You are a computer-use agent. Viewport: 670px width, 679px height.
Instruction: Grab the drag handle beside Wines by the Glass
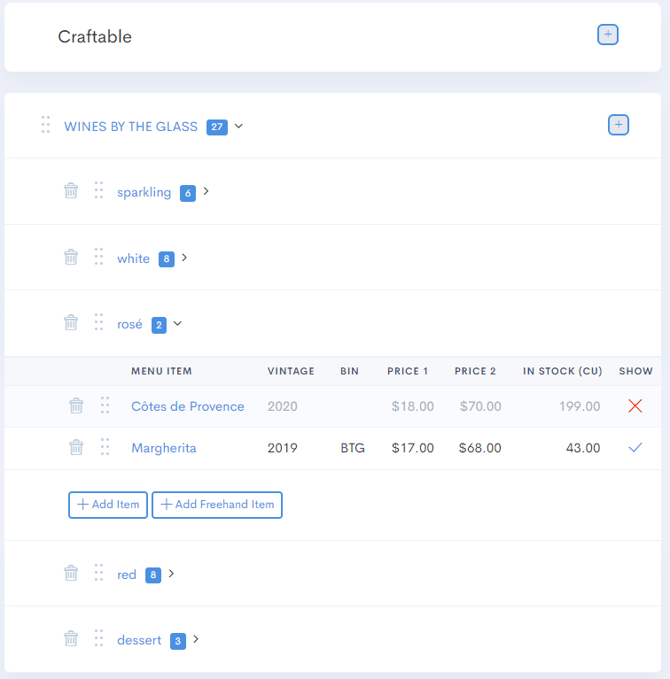tap(45, 125)
